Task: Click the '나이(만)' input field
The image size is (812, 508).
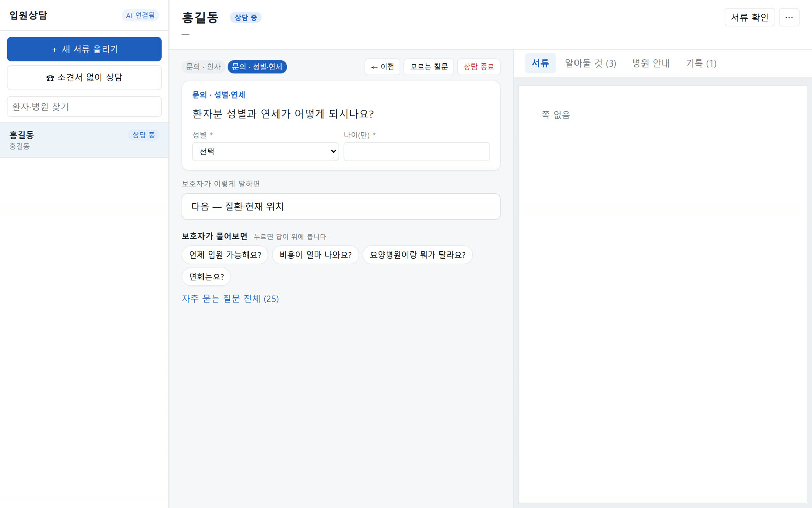Action: tap(417, 151)
